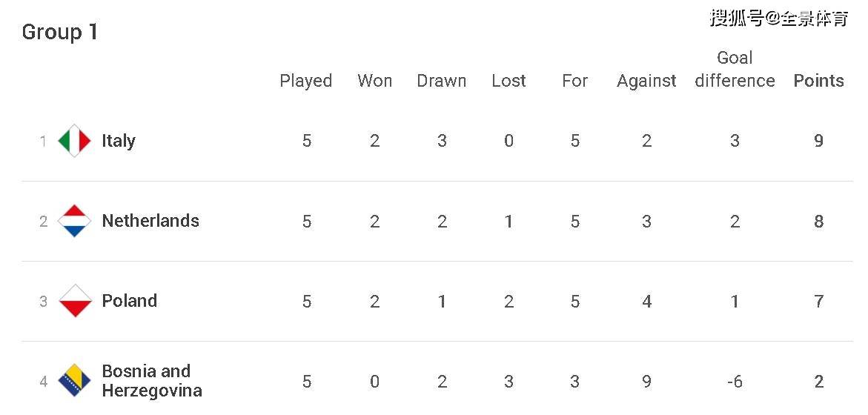Click the Group 1 heading
The image size is (868, 415).
60,32
